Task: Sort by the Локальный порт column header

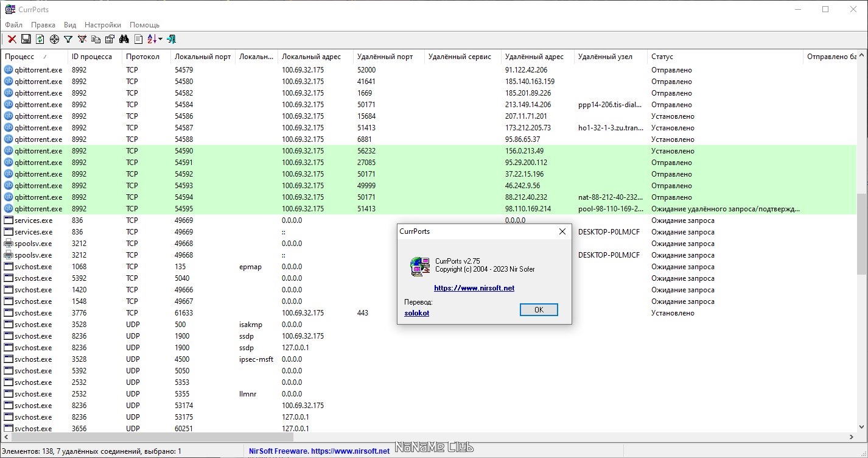Action: point(203,57)
